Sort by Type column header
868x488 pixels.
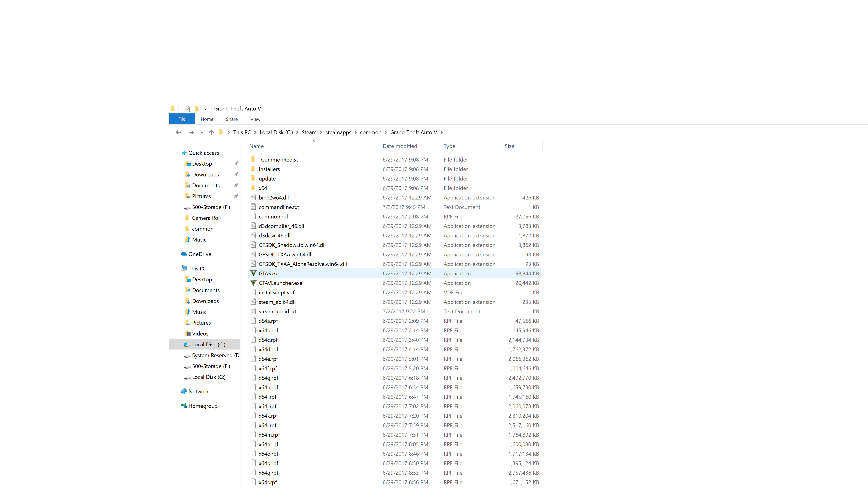[450, 146]
